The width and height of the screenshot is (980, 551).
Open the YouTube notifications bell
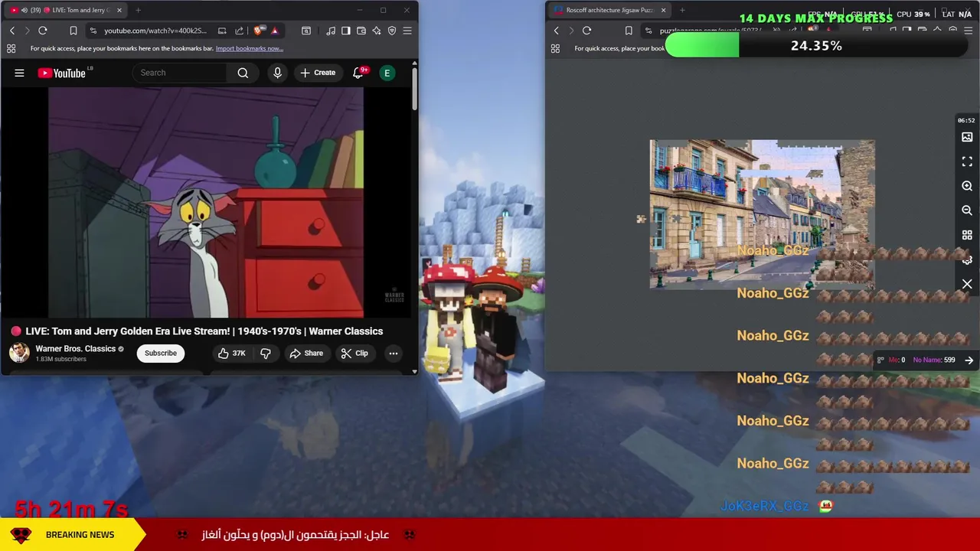tap(358, 73)
